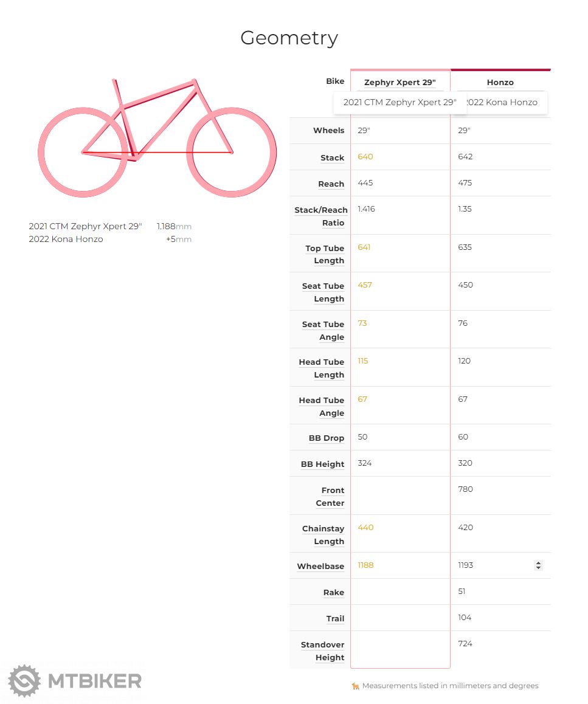Click the Stack row label
Image resolution: width=588 pixels, height=704 pixels.
[332, 157]
